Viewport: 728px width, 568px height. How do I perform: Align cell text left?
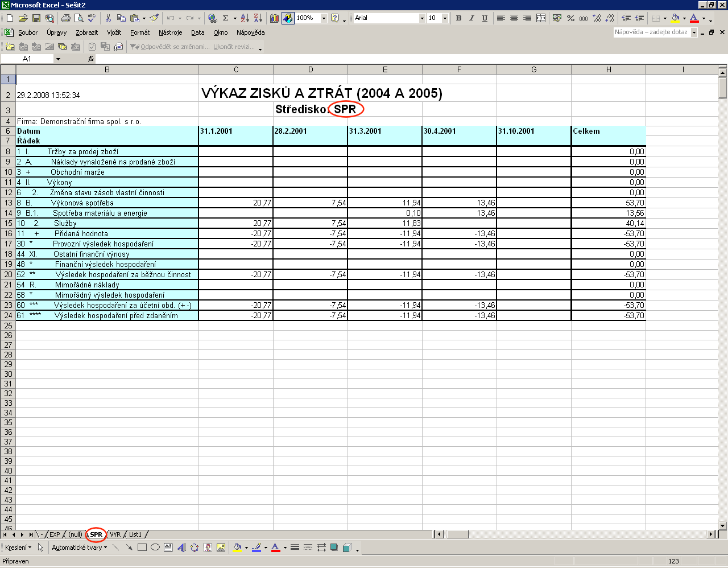click(x=501, y=18)
